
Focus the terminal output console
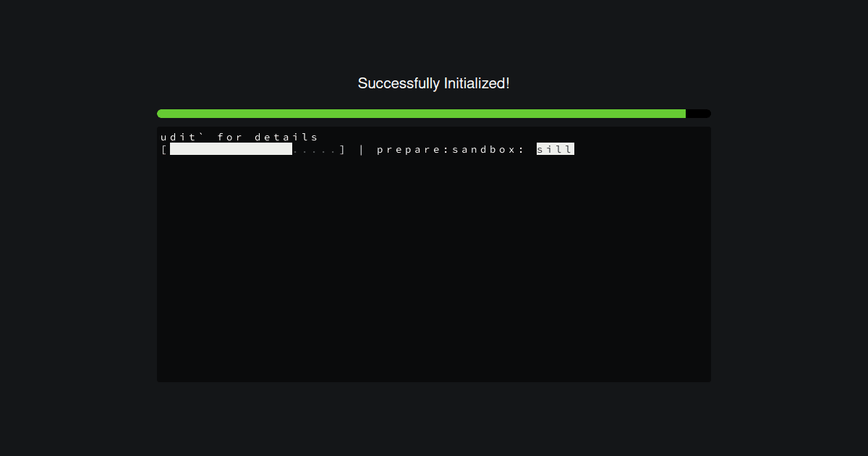[x=434, y=255]
